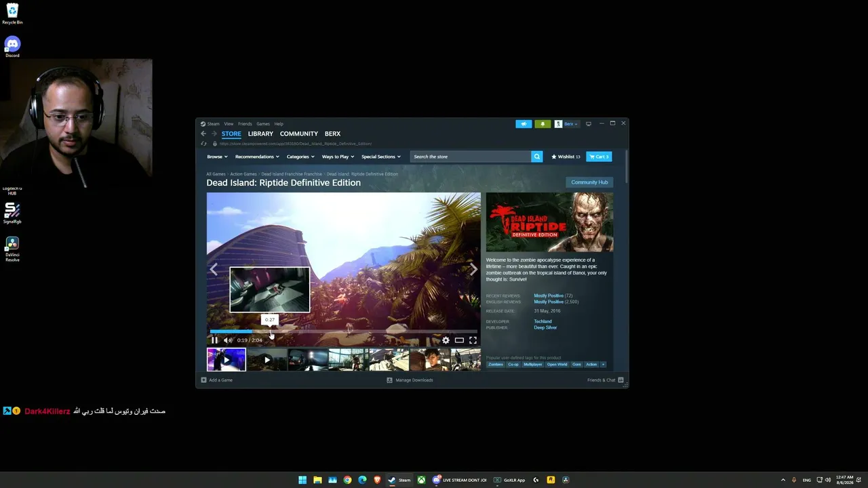Screen dimensions: 868x488
Task: Click in the Search the store field
Action: 471,157
